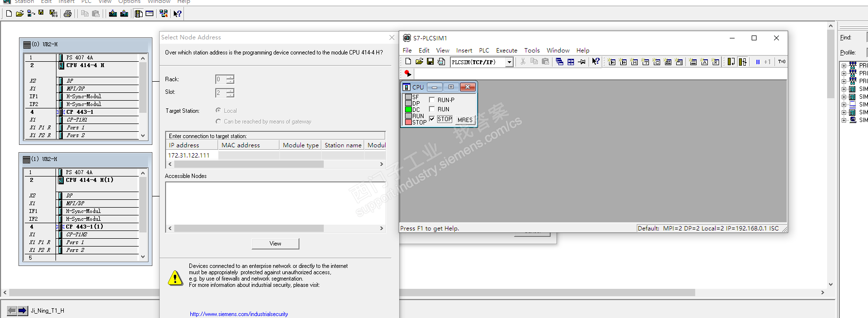
Task: Click the IP address cell 172.31.122.111
Action: pos(192,155)
